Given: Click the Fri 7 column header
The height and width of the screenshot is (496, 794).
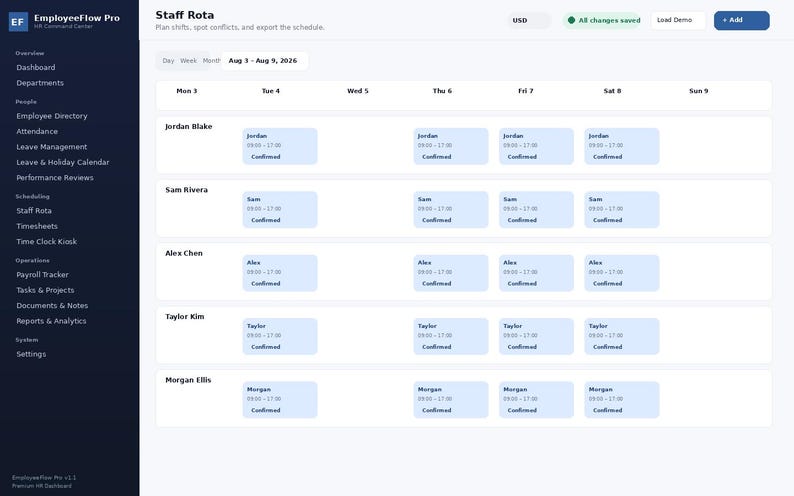Looking at the screenshot, I should [526, 91].
